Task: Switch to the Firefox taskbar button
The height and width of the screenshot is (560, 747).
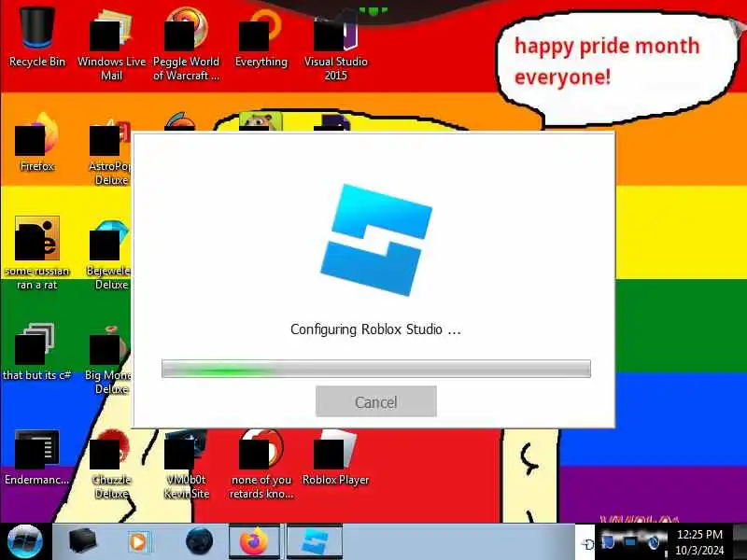Action: [254, 541]
